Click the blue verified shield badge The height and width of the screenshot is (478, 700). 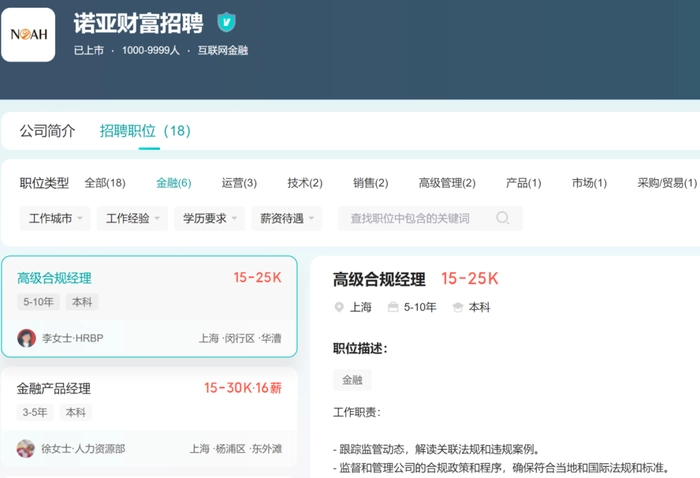pyautogui.click(x=227, y=22)
